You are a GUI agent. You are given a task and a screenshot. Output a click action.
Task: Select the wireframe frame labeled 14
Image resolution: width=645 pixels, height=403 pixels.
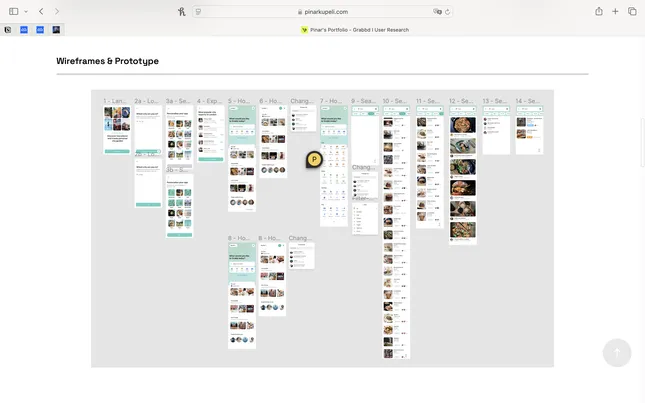529,129
